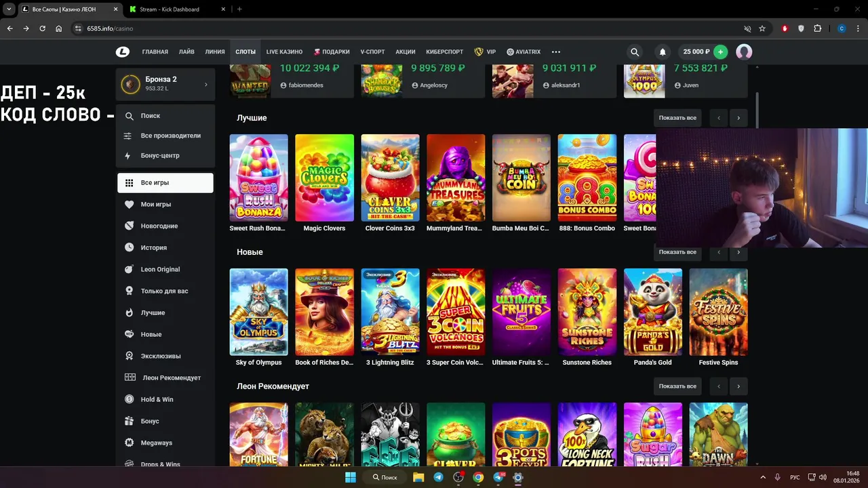The height and width of the screenshot is (488, 868).
Task: Click the Новые sidebar icon
Action: [x=129, y=334]
